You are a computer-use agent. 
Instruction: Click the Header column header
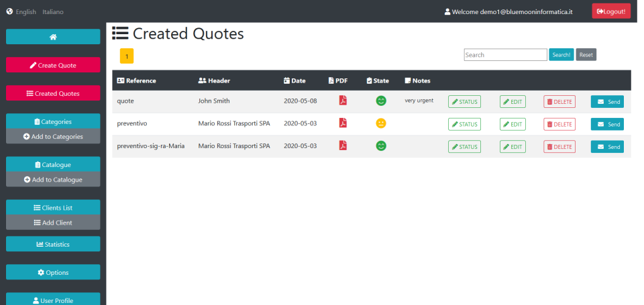(x=214, y=80)
